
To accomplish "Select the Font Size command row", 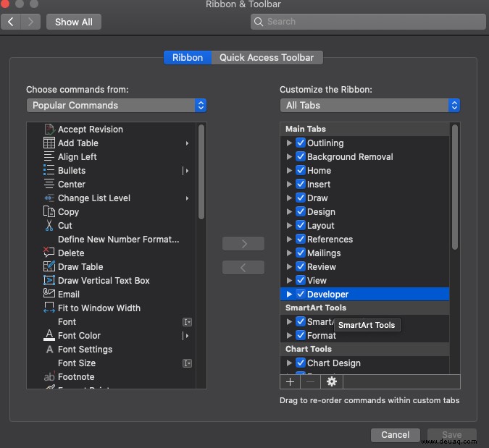I will coord(112,363).
